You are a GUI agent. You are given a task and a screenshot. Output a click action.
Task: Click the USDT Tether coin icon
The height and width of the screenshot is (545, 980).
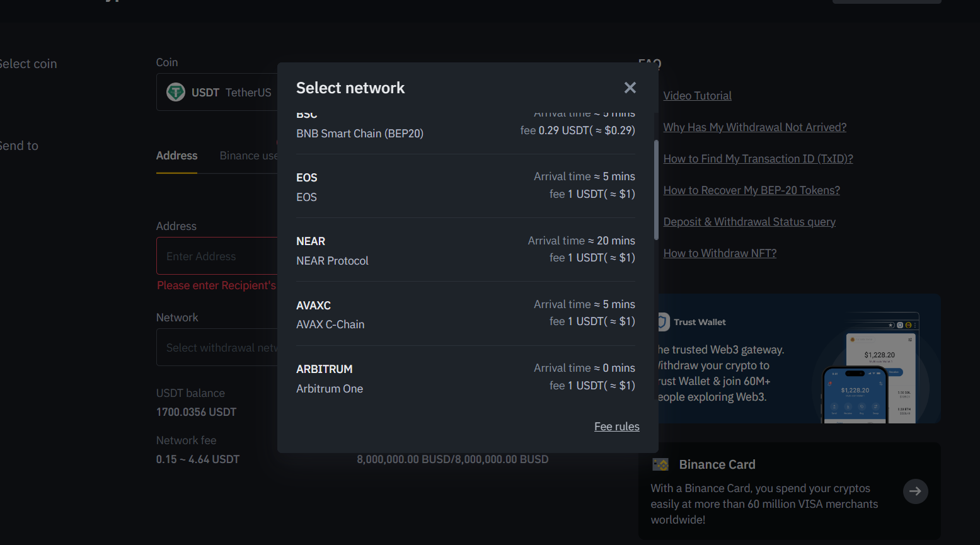coord(175,93)
